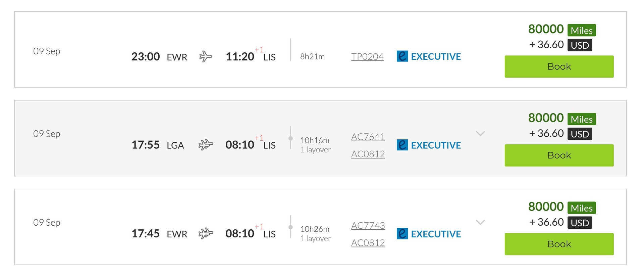The width and height of the screenshot is (644, 275).
Task: Open flight TP0204 details link
Action: [367, 56]
